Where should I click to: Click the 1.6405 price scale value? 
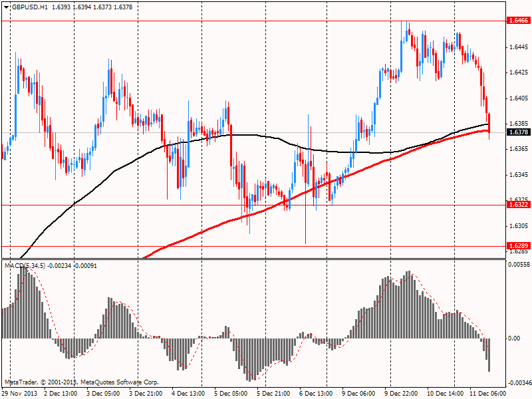tap(519, 98)
